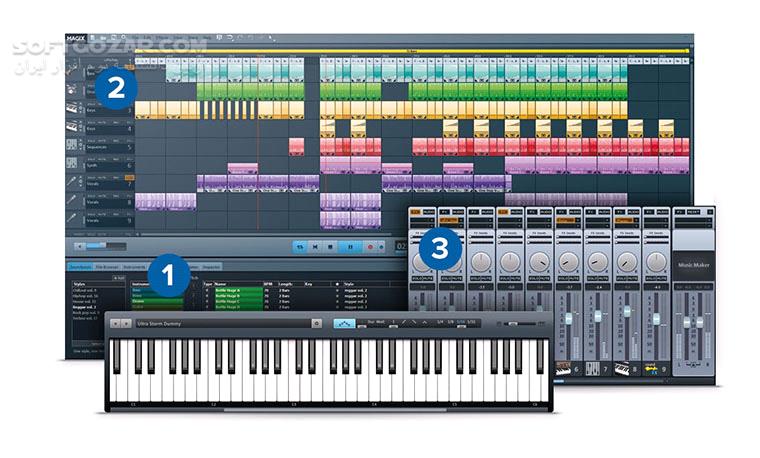
Task: Click the microphone icon of Vocals track 8
Action: (72, 200)
